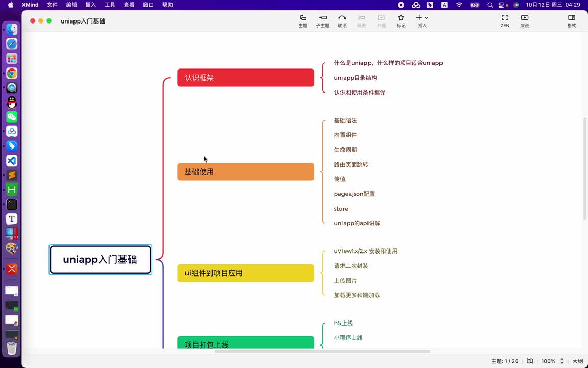Image resolution: width=588 pixels, height=368 pixels.
Task: Open Finder from the Dock
Action: pyautogui.click(x=12, y=29)
